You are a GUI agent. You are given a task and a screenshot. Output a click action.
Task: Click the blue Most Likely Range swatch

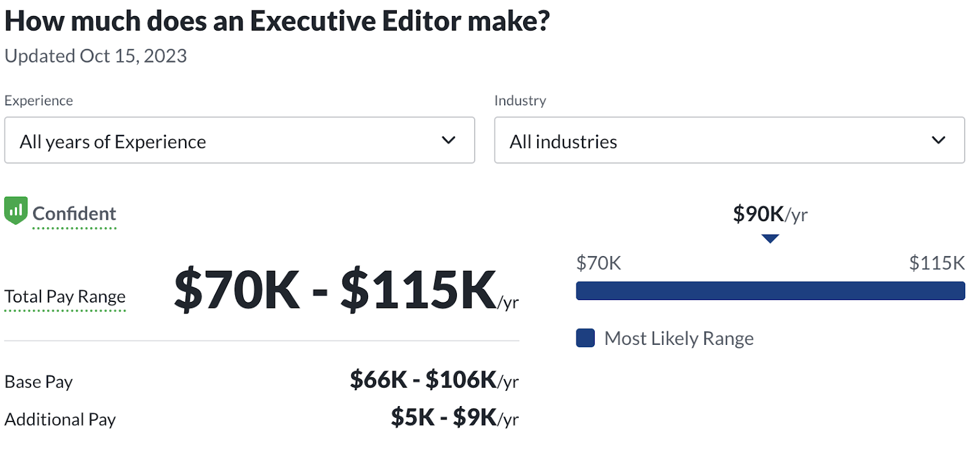tap(586, 338)
